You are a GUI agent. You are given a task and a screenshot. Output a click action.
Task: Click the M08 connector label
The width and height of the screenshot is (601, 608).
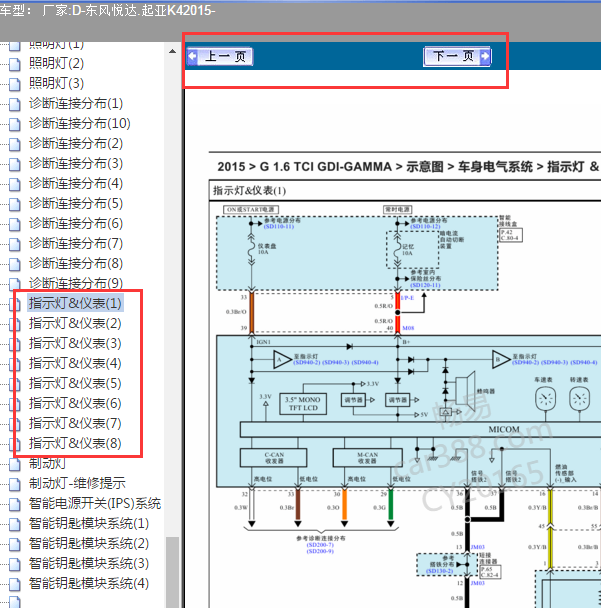(x=408, y=328)
